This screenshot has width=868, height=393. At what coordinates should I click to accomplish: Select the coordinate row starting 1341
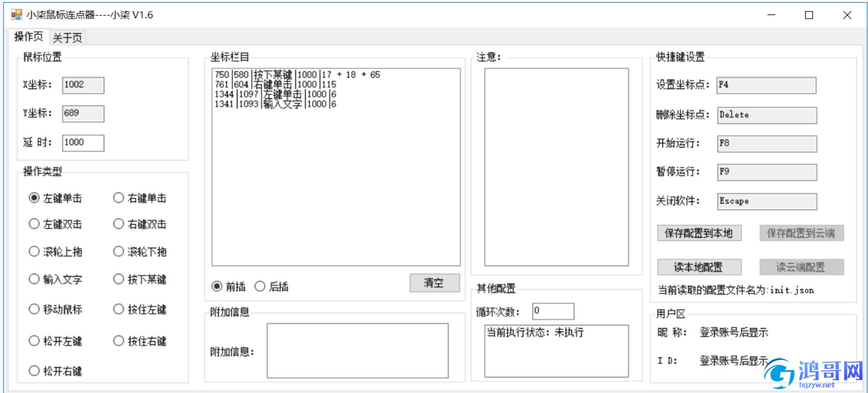pyautogui.click(x=275, y=104)
